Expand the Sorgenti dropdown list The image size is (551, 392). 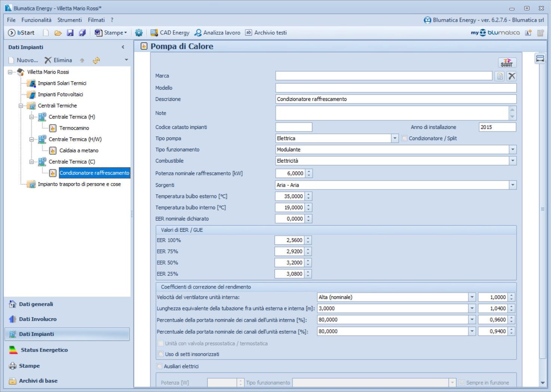[x=512, y=185]
